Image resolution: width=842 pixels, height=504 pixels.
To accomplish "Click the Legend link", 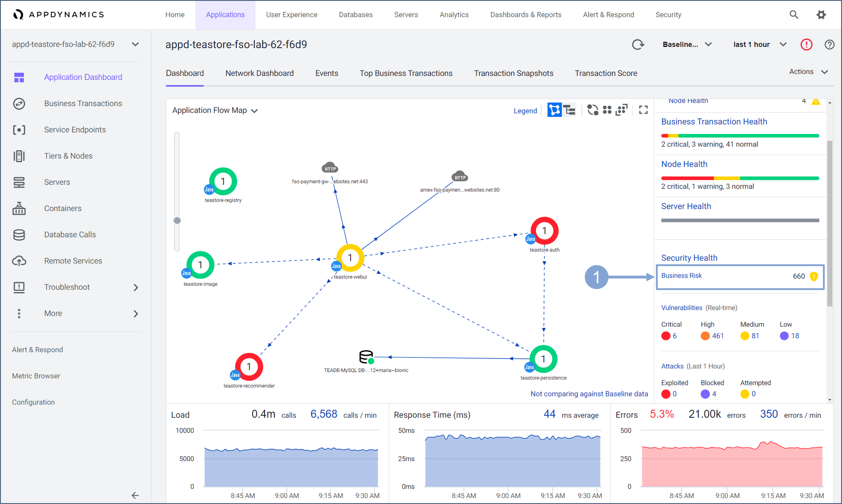I will pos(525,111).
